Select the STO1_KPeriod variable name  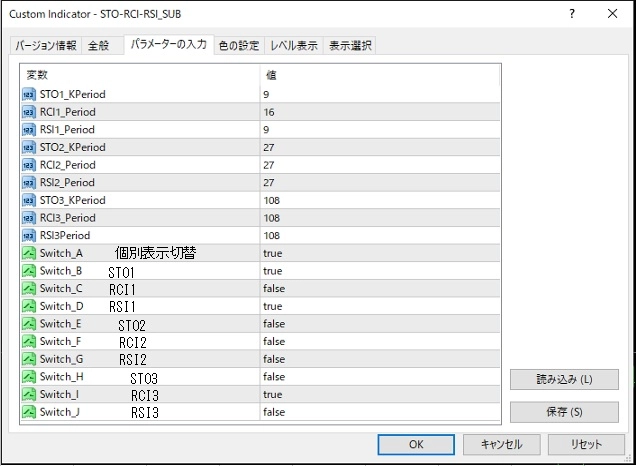(x=73, y=94)
